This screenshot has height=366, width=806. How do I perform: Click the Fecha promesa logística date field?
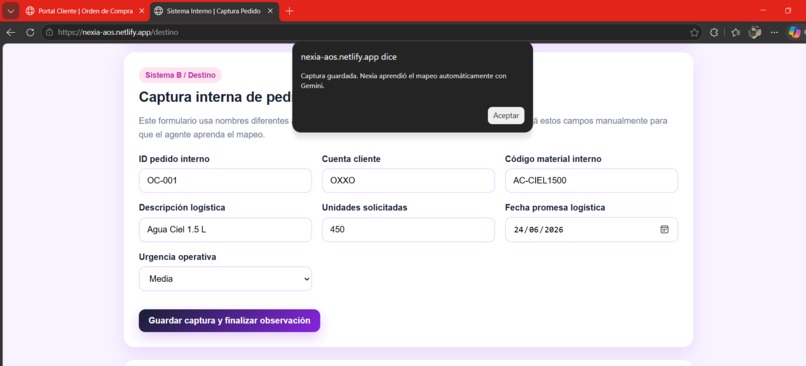click(591, 230)
